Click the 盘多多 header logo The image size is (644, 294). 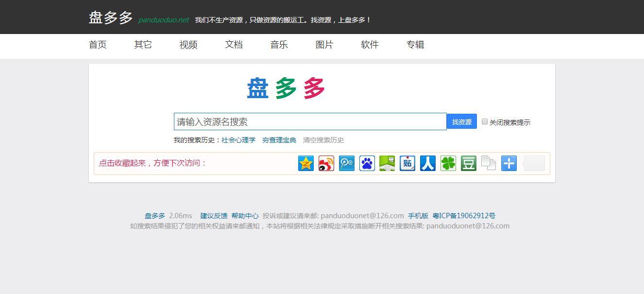pyautogui.click(x=111, y=18)
